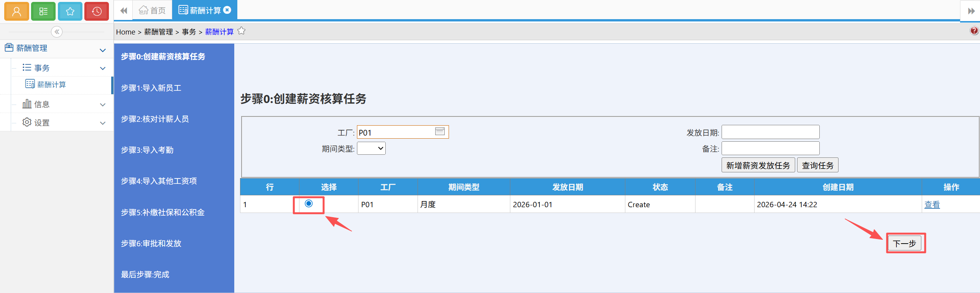The height and width of the screenshot is (293, 980).
Task: Click the 创建日期 column header
Action: click(x=838, y=187)
